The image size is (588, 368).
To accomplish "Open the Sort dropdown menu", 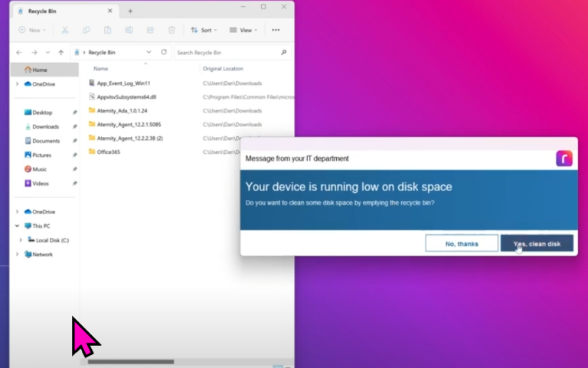I will (x=204, y=30).
